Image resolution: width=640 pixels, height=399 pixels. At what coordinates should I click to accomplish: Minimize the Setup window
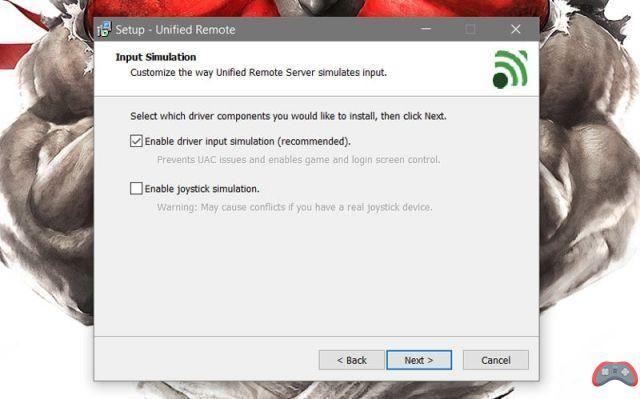(426, 29)
